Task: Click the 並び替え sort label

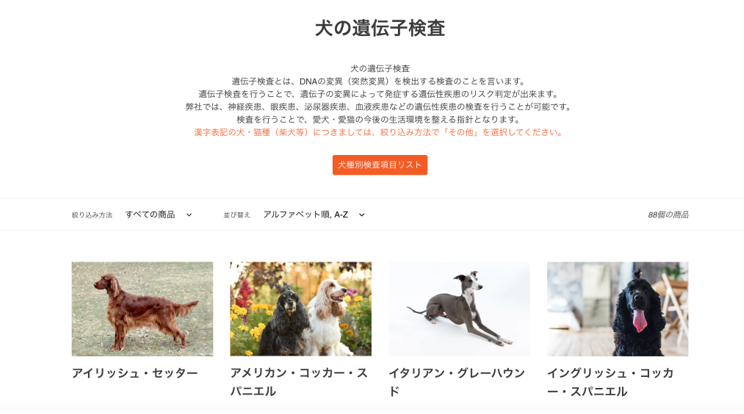Action: point(237,215)
